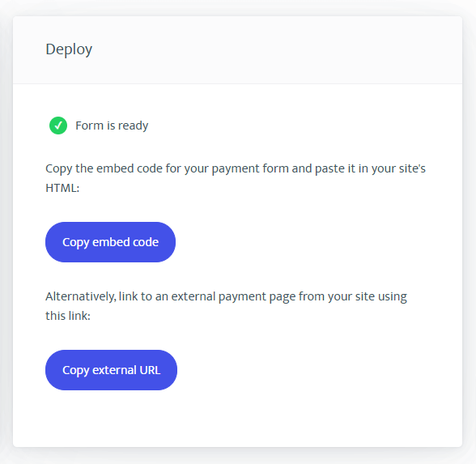Click the word 'Alternatively' in the second paragraph
The image size is (476, 464).
pyautogui.click(x=81, y=296)
